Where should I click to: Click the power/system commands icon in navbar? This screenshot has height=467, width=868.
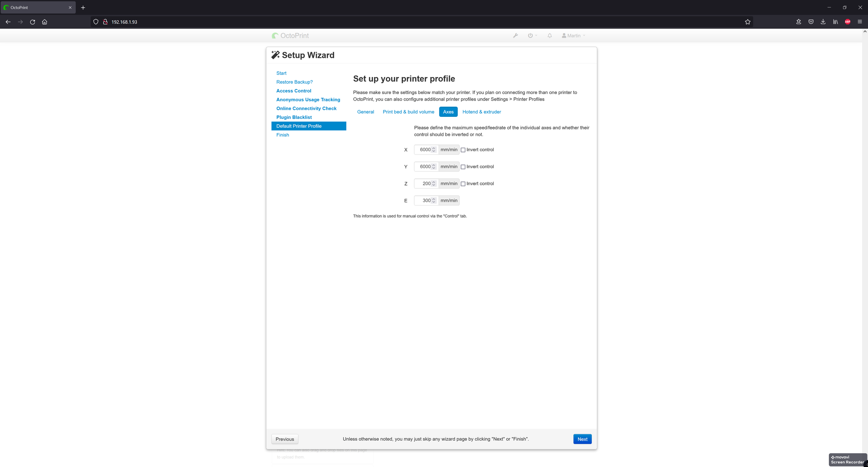point(530,35)
